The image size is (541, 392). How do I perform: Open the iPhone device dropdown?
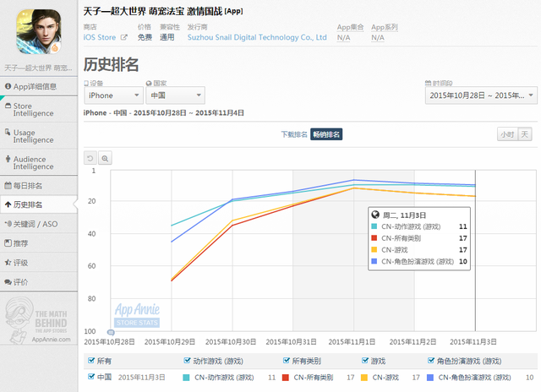[x=113, y=95]
